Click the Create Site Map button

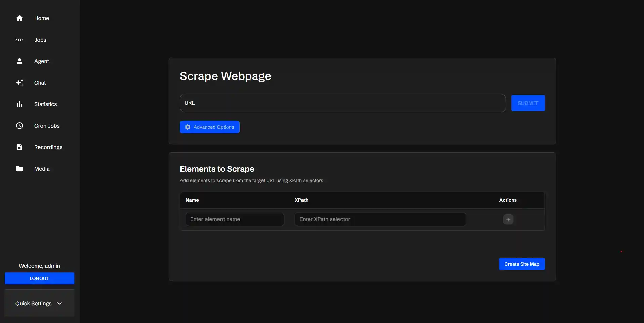point(522,264)
